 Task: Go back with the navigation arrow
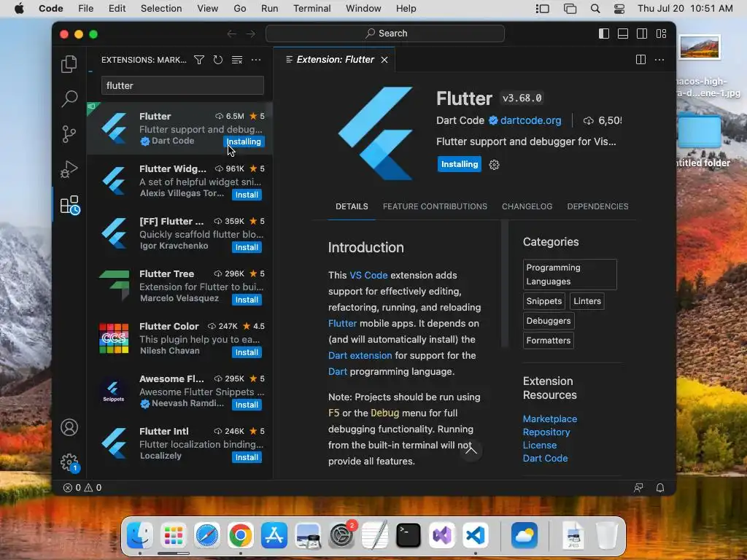[x=232, y=34]
